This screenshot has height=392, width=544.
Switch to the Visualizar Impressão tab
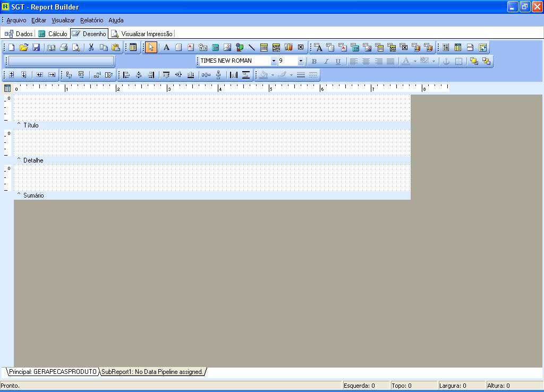[142, 34]
